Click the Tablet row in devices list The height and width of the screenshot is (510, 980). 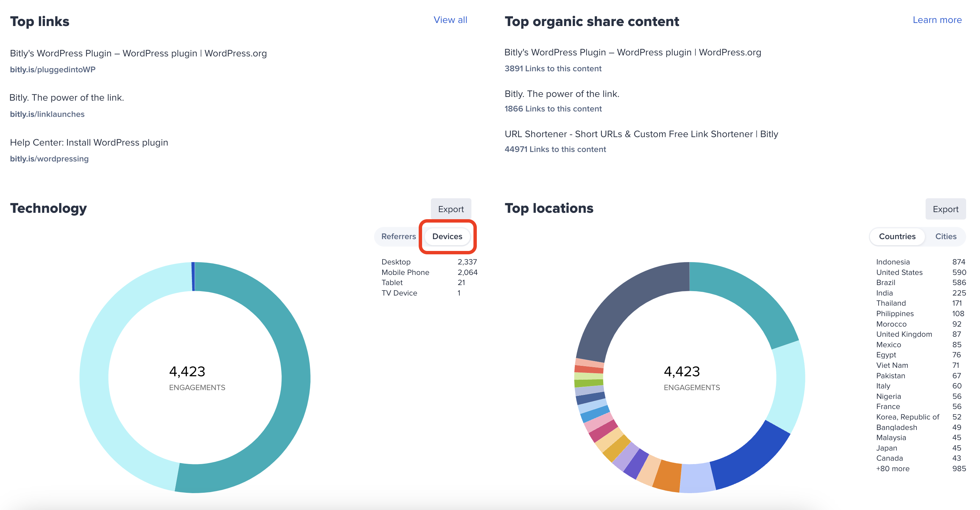pyautogui.click(x=423, y=283)
